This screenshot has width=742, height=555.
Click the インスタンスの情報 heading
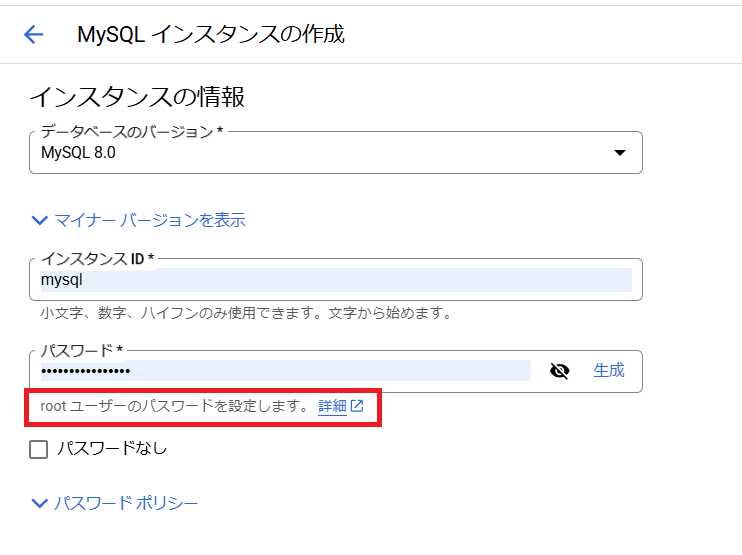[x=137, y=97]
